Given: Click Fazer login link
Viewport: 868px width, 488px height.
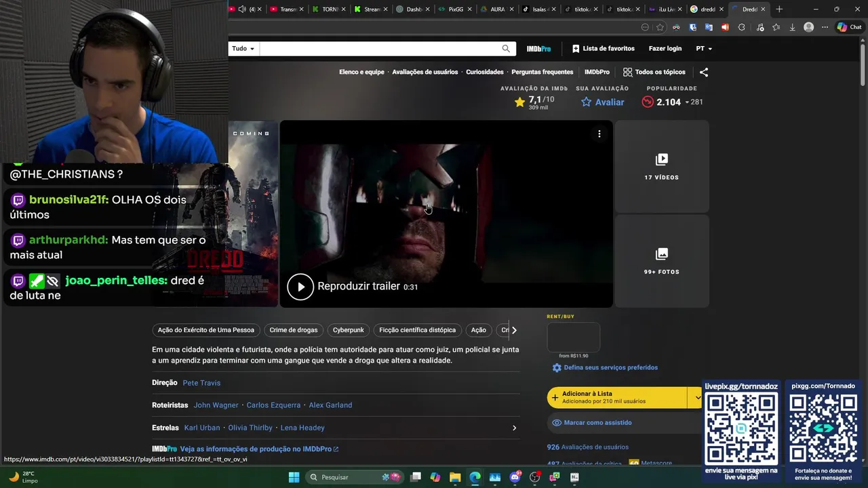Looking at the screenshot, I should (665, 49).
